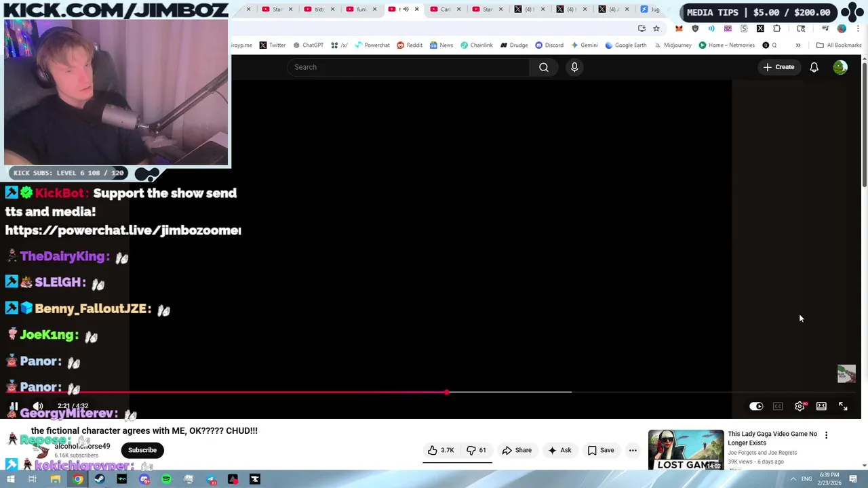Open File Explorer from taskbar
The width and height of the screenshot is (868, 488).
56,479
